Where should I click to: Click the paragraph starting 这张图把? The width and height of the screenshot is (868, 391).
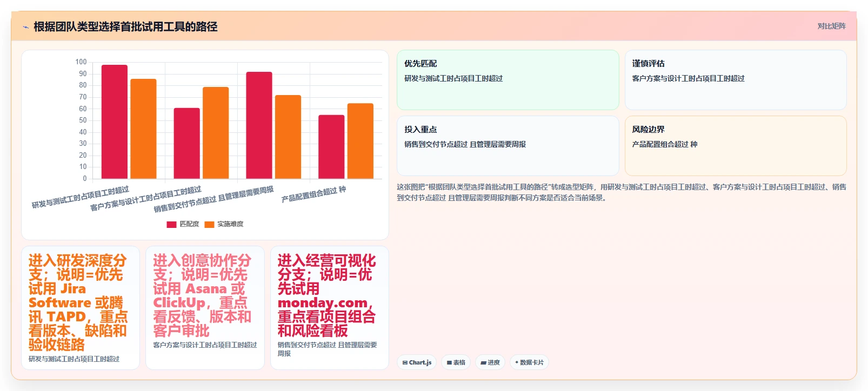[622, 192]
